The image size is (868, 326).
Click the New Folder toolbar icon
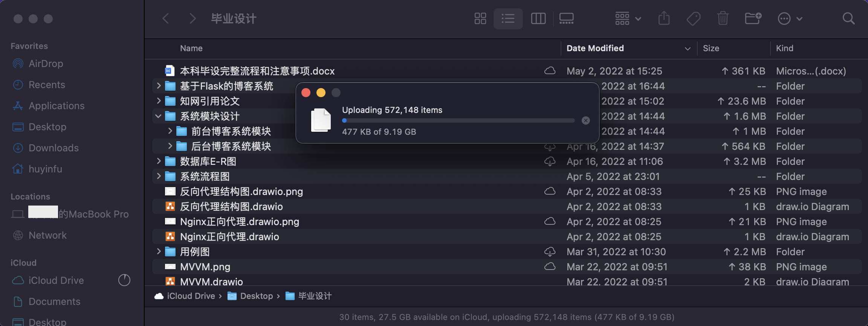point(753,18)
